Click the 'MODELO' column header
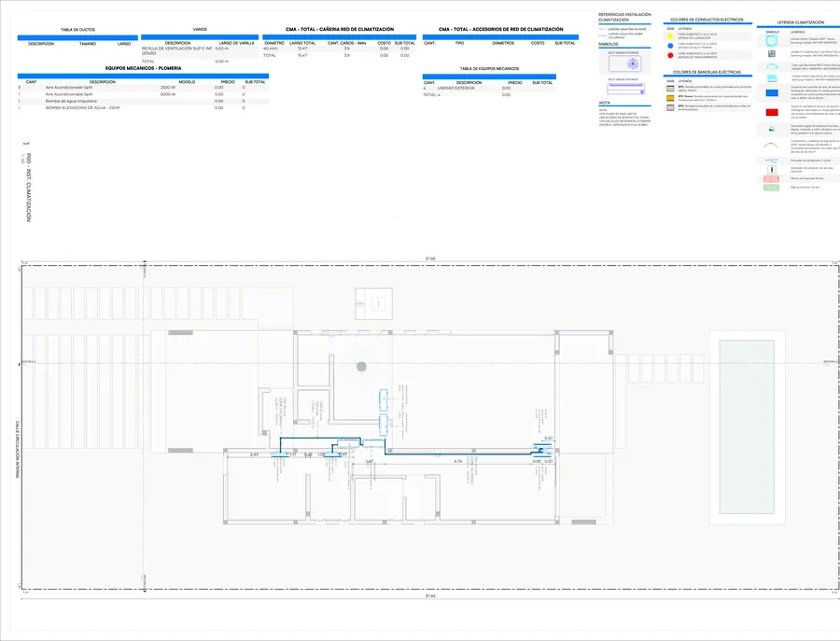 coord(187,82)
